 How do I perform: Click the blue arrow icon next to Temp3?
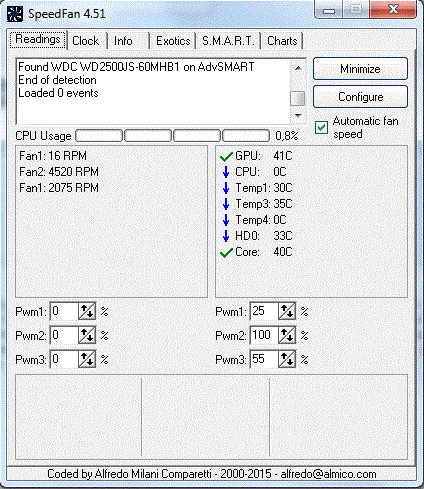pyautogui.click(x=226, y=204)
